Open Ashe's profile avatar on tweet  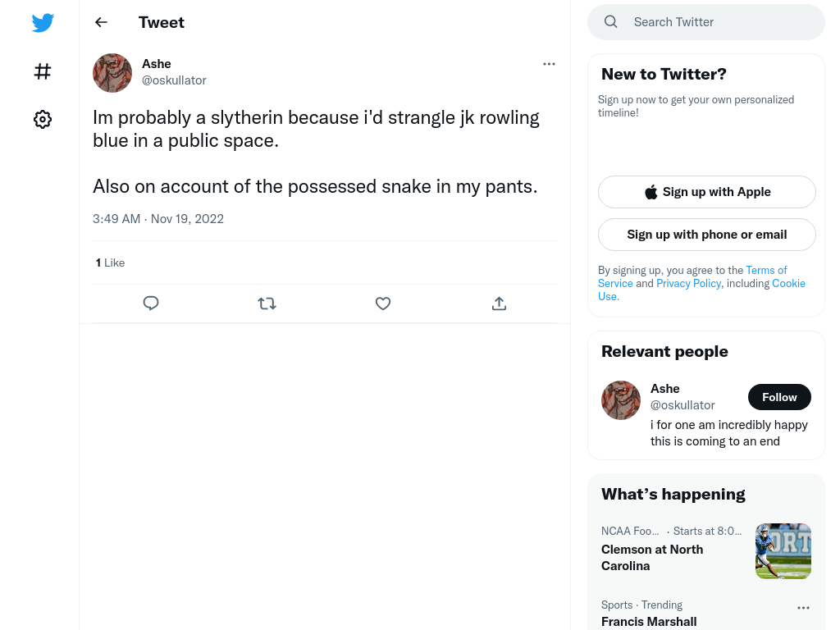coord(112,72)
